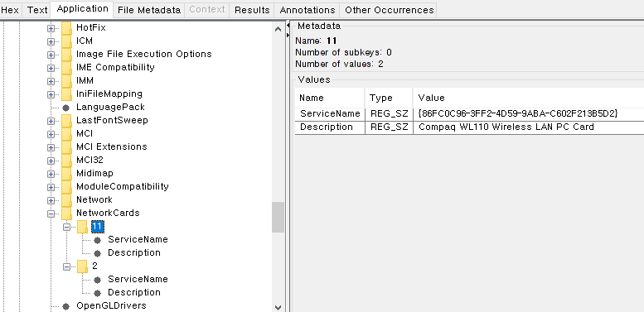Click the collapse-panel arrow beside Metadata
Image resolution: width=644 pixels, height=312 pixels.
pyautogui.click(x=288, y=26)
